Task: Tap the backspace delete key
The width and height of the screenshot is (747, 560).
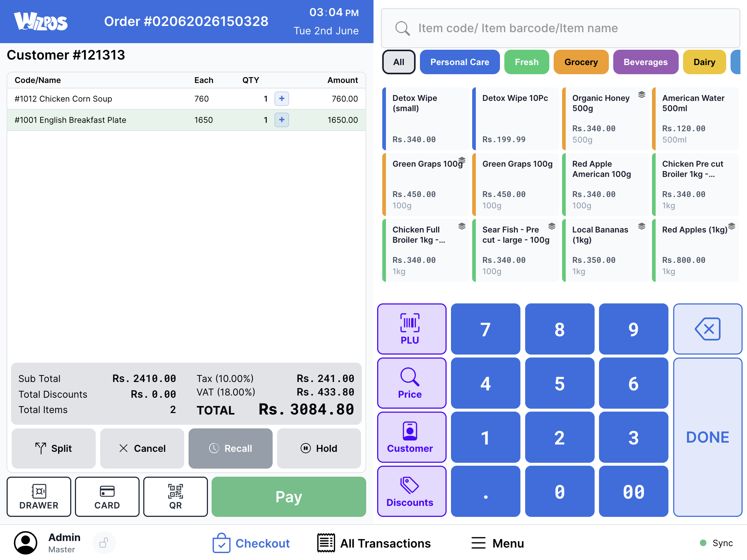Action: tap(708, 329)
